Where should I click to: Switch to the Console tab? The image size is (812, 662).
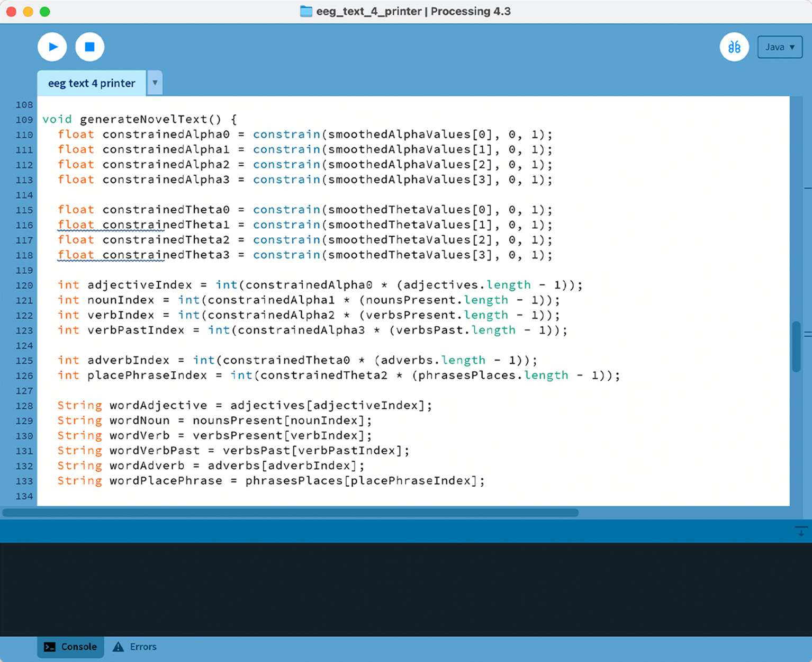[70, 647]
